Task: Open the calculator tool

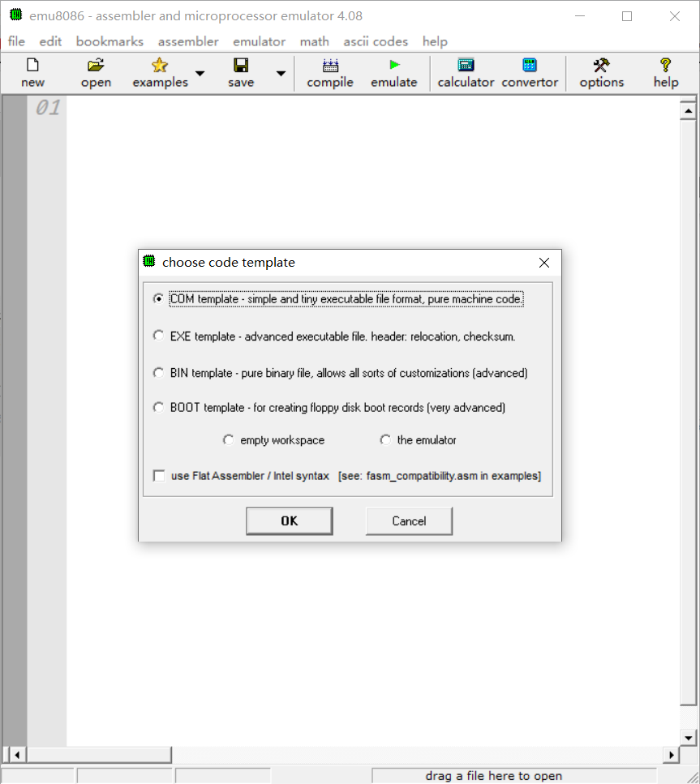Action: (x=466, y=65)
